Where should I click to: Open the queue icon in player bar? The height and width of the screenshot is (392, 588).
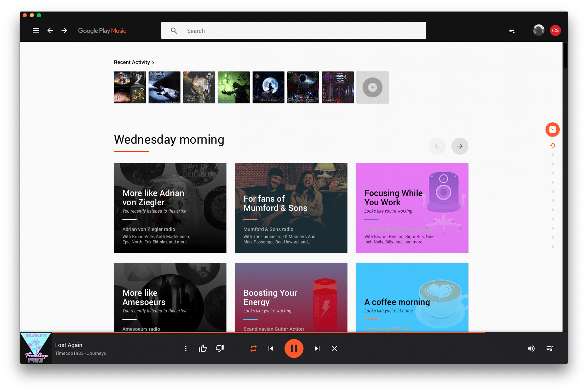coord(550,348)
